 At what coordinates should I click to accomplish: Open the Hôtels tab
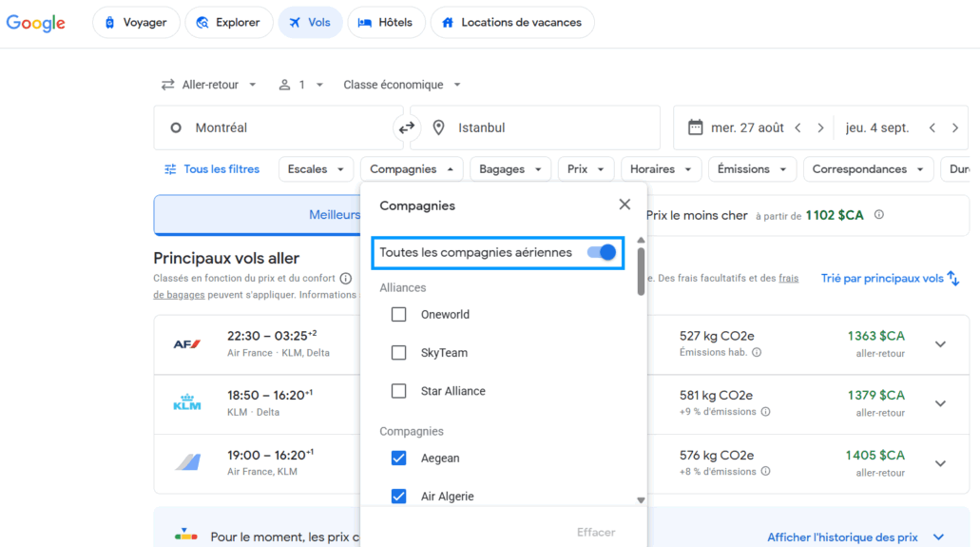click(386, 23)
